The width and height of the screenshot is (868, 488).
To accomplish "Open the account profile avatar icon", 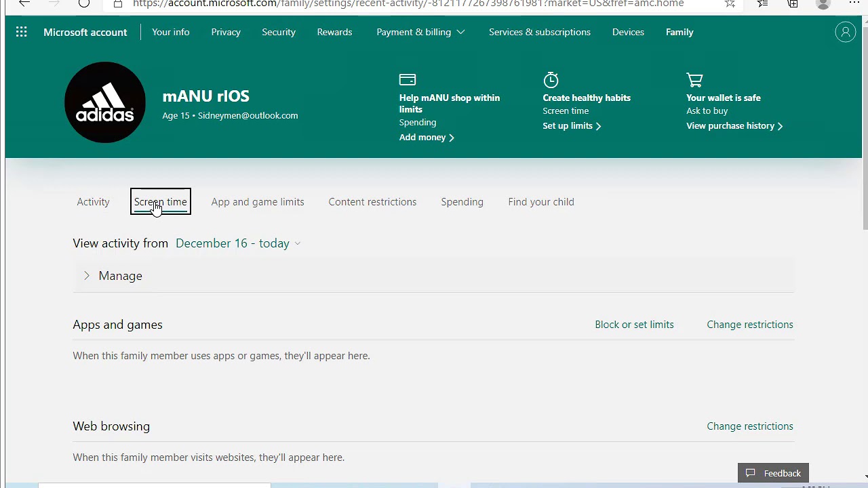I will 845,32.
